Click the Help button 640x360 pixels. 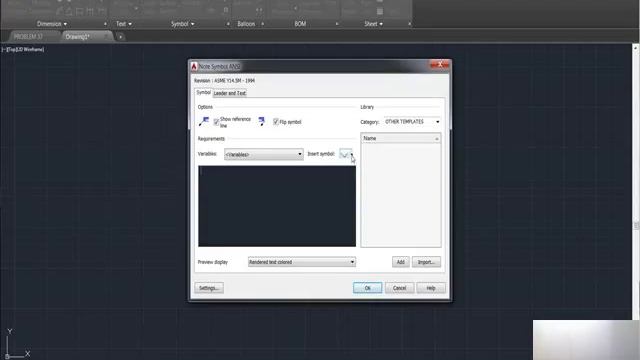click(x=431, y=288)
